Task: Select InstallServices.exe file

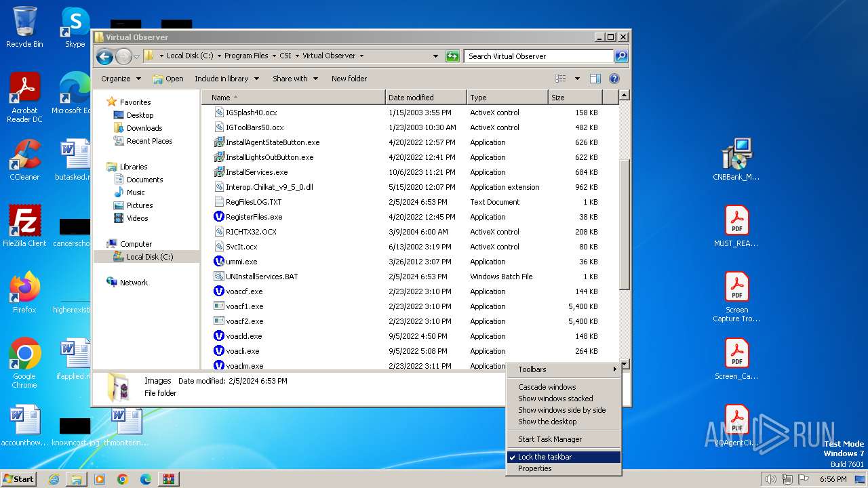Action: 256,172
